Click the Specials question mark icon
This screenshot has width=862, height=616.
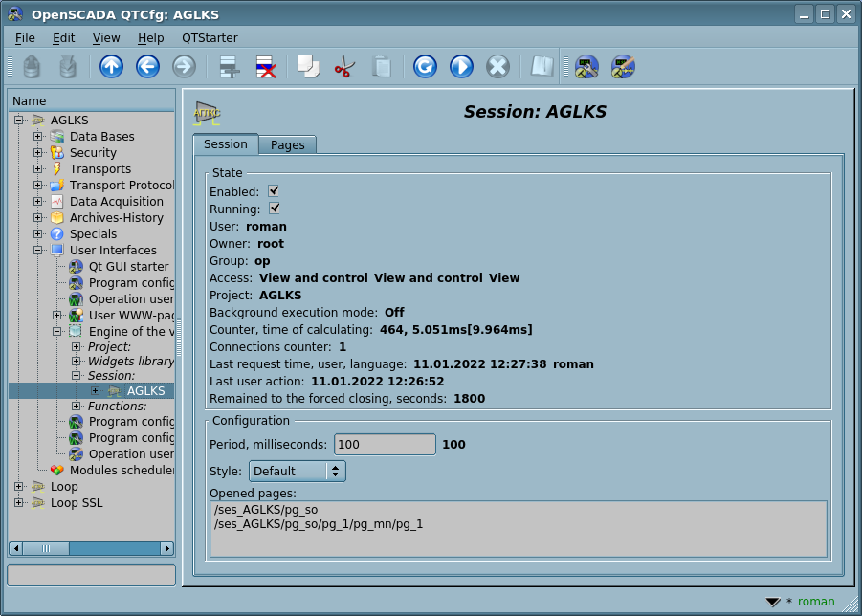click(57, 234)
